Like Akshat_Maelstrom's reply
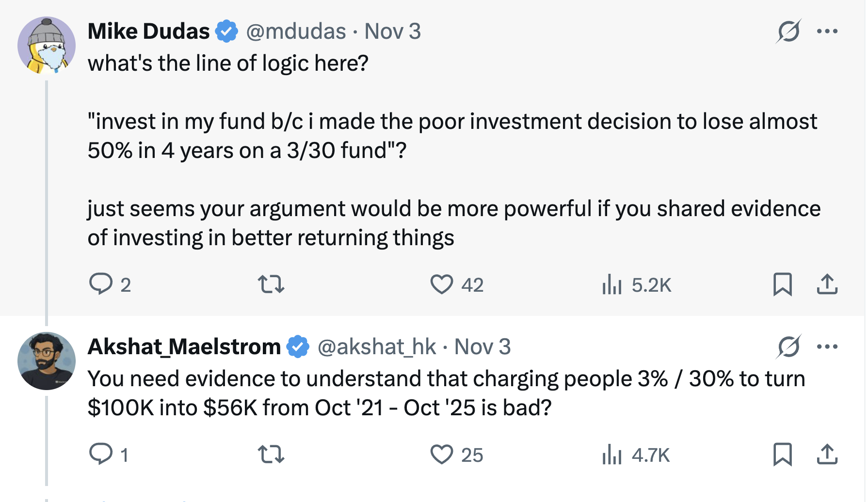The width and height of the screenshot is (868, 502). click(x=442, y=455)
